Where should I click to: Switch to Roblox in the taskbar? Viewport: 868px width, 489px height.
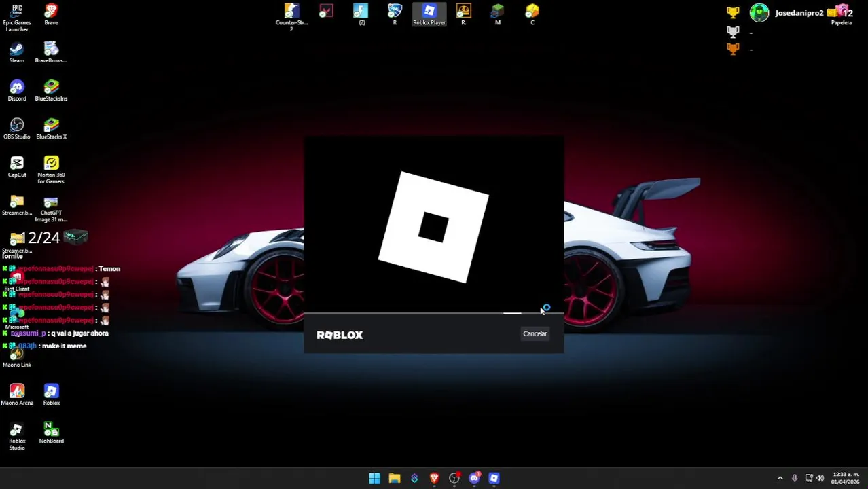(494, 478)
